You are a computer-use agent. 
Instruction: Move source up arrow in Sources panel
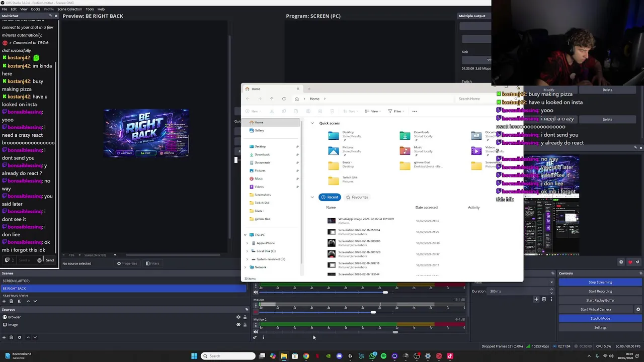tap(28, 337)
